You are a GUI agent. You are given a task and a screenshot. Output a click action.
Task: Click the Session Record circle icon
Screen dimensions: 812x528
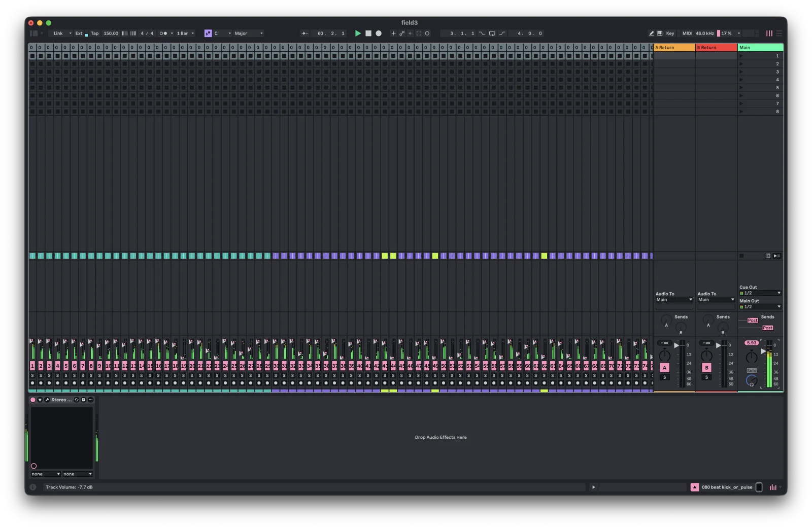[x=427, y=33]
